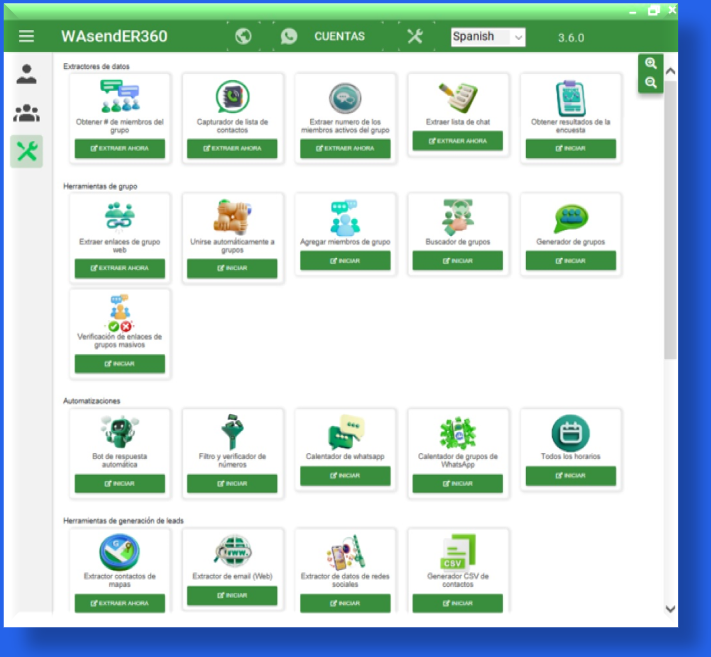Start the Todos los horarios tool

point(570,476)
